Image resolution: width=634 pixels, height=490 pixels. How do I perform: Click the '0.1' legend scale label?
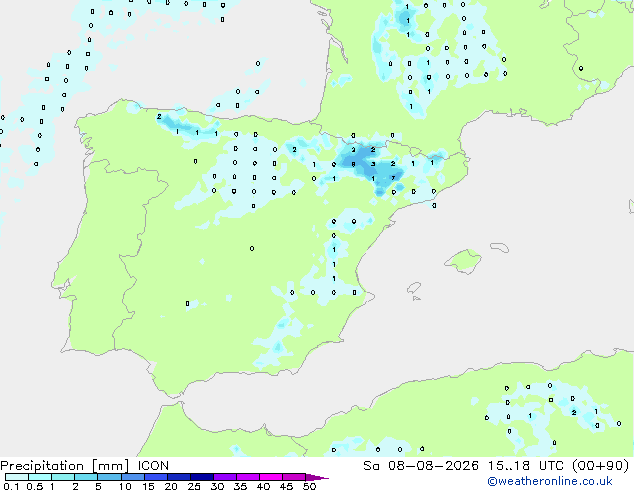point(11,486)
